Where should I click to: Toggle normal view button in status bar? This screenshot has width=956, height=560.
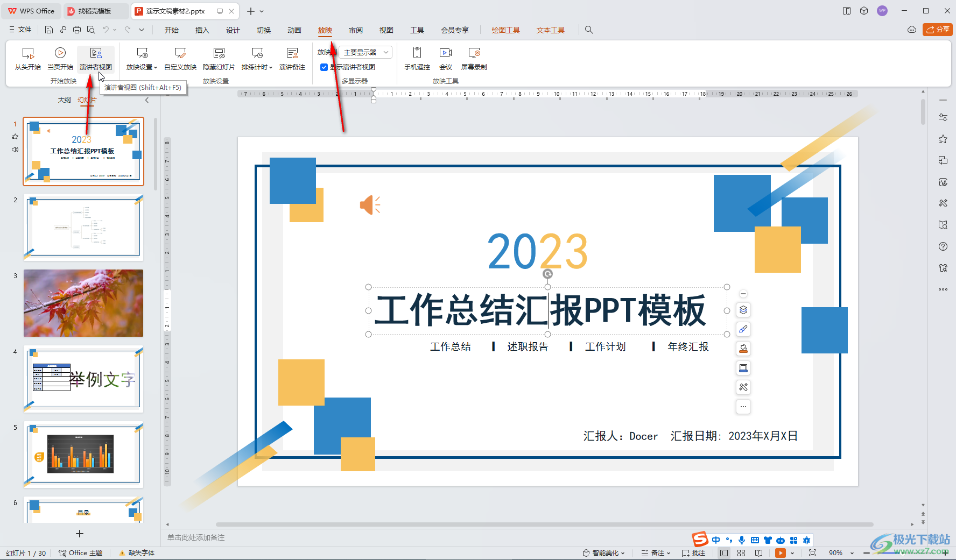[x=724, y=553]
